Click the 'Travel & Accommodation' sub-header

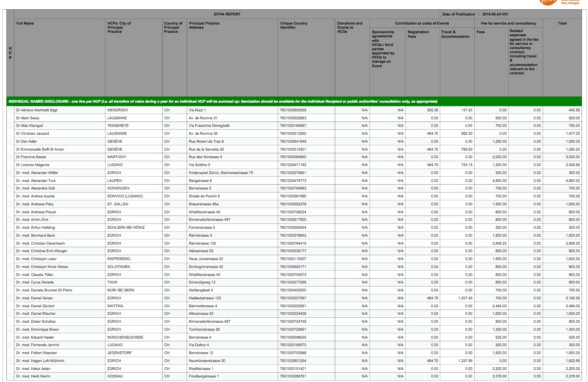455,34
